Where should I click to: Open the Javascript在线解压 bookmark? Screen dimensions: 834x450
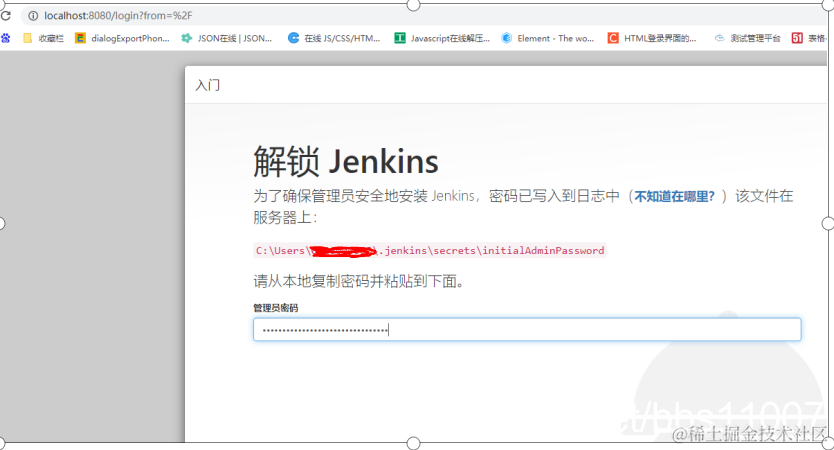click(442, 38)
